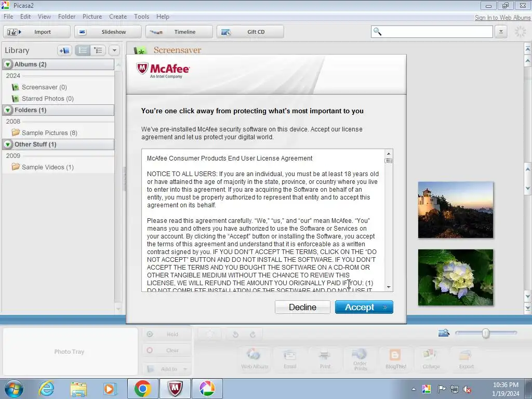The width and height of the screenshot is (532, 399).
Task: Collapse the Folders (1) section
Action: click(x=8, y=110)
